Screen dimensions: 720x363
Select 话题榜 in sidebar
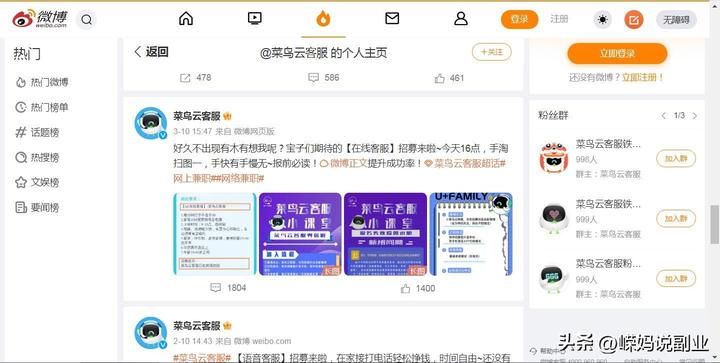tap(37, 133)
